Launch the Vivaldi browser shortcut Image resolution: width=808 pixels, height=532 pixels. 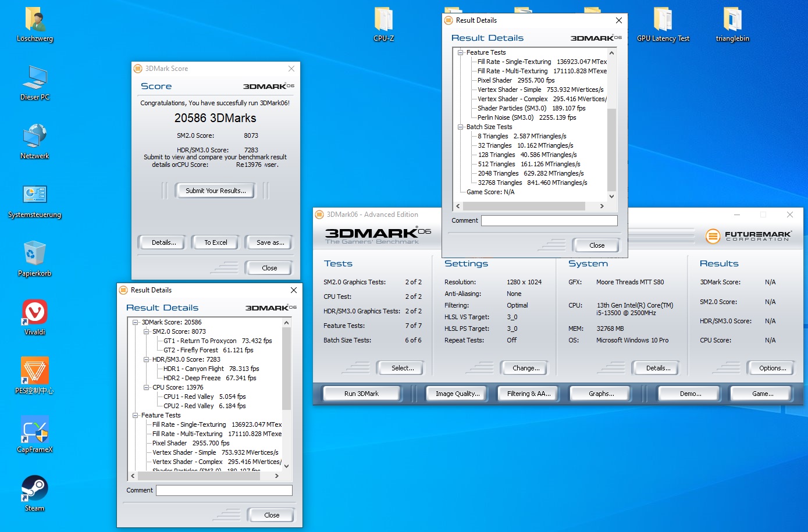click(x=35, y=318)
